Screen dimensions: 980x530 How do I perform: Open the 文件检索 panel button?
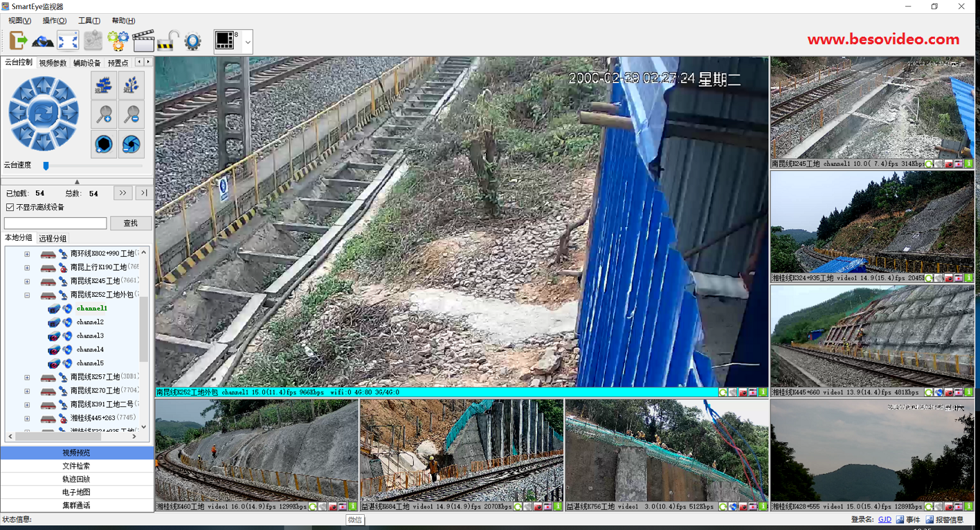tap(76, 466)
